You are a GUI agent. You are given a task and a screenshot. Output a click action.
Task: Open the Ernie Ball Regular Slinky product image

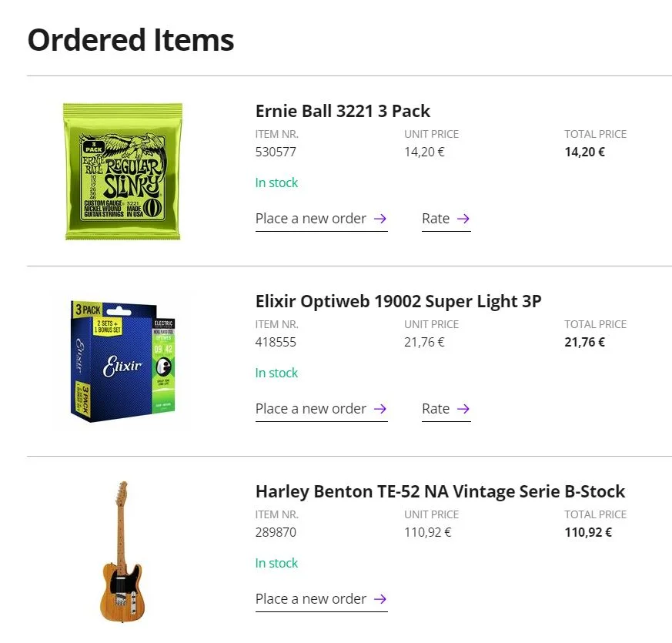(x=122, y=171)
